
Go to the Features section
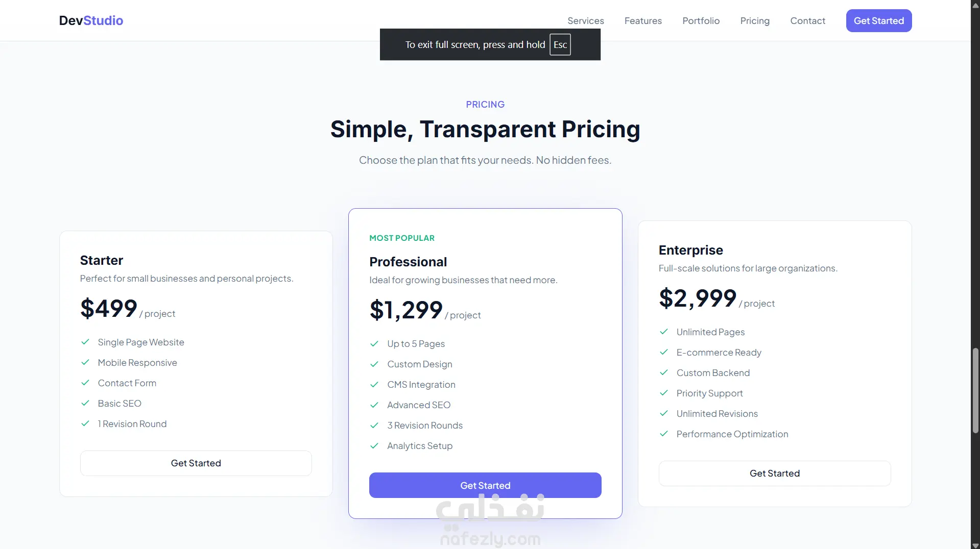point(643,21)
